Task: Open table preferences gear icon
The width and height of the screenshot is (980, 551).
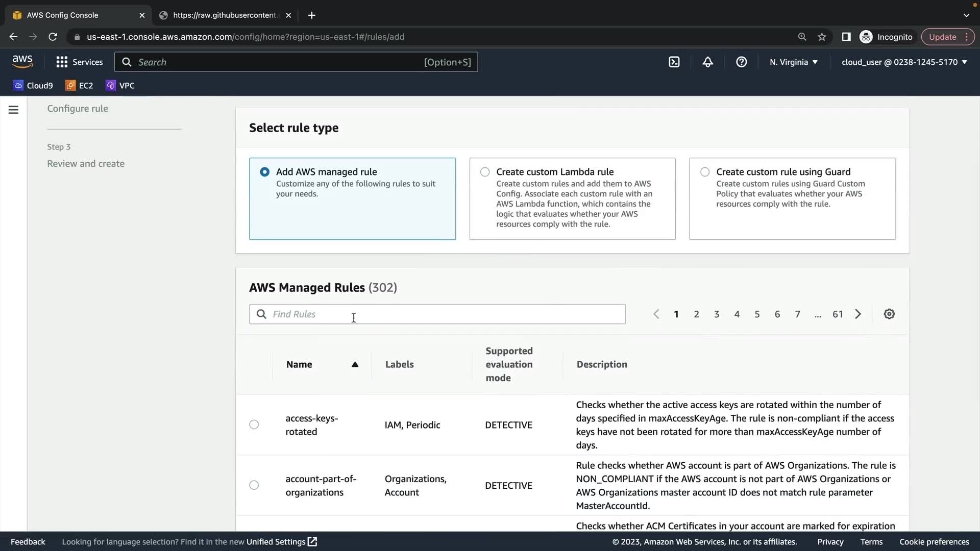Action: click(889, 314)
